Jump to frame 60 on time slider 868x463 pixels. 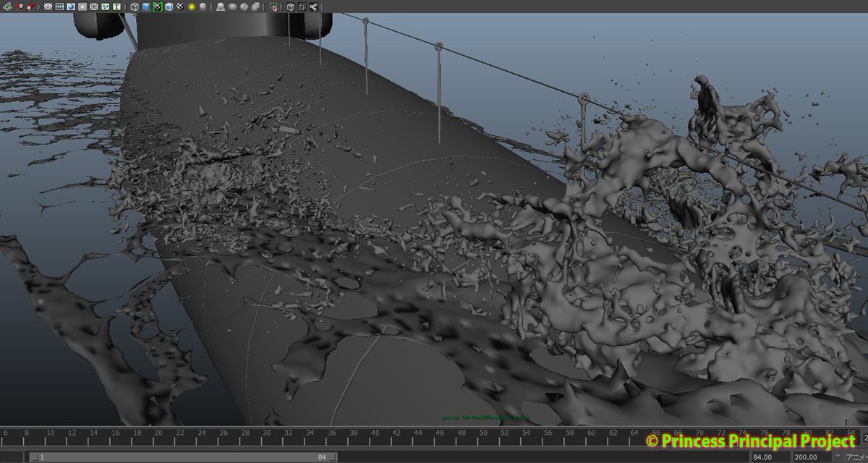[591, 434]
